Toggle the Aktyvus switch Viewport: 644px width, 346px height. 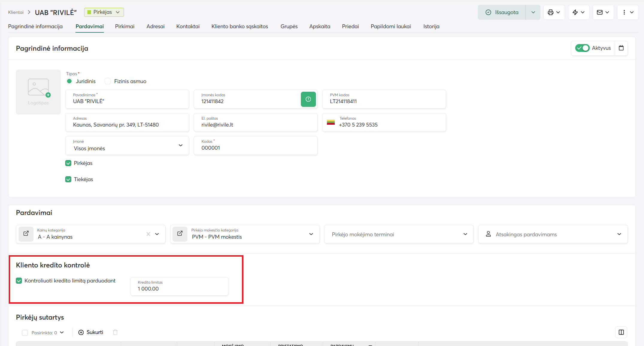coord(582,48)
